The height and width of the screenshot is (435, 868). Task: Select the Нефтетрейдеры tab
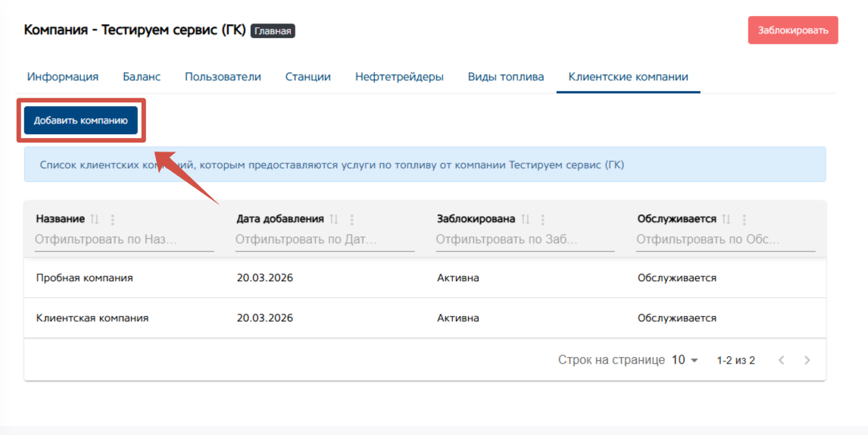coord(399,77)
